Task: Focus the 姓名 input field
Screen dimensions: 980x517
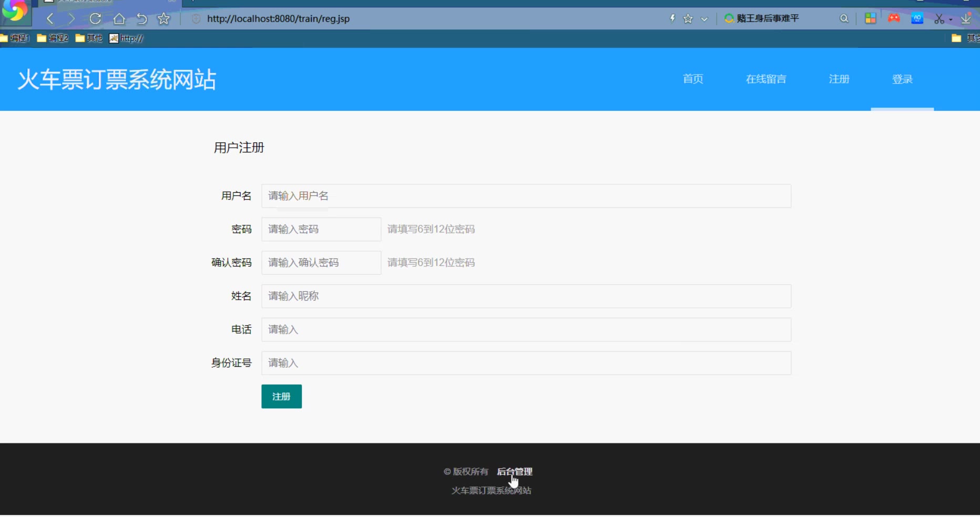Action: (x=526, y=296)
